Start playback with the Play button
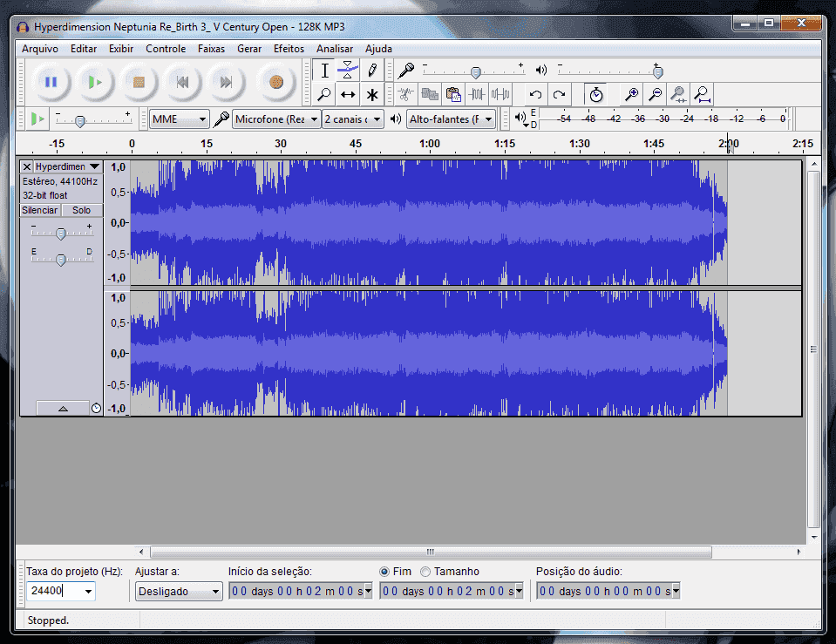This screenshot has width=836, height=644. tap(95, 82)
